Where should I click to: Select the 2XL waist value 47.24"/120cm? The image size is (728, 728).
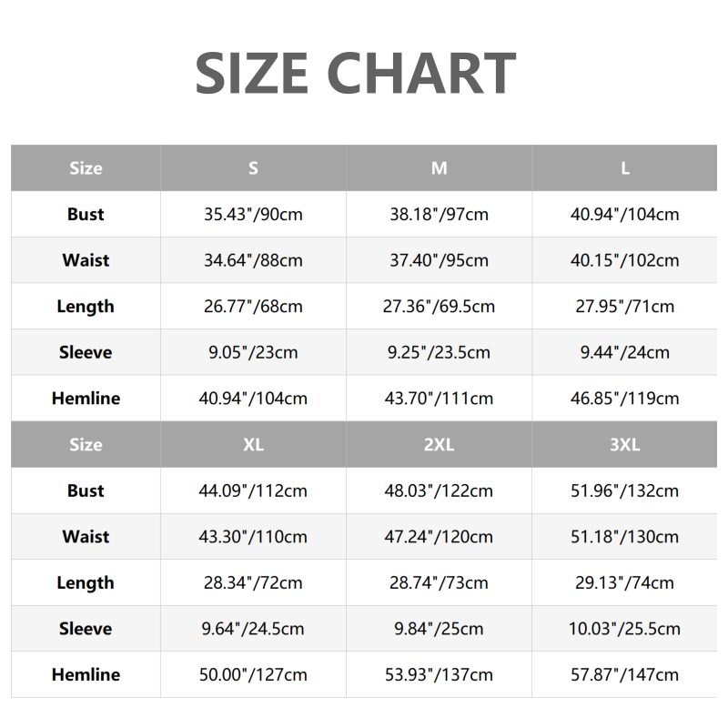pos(439,537)
